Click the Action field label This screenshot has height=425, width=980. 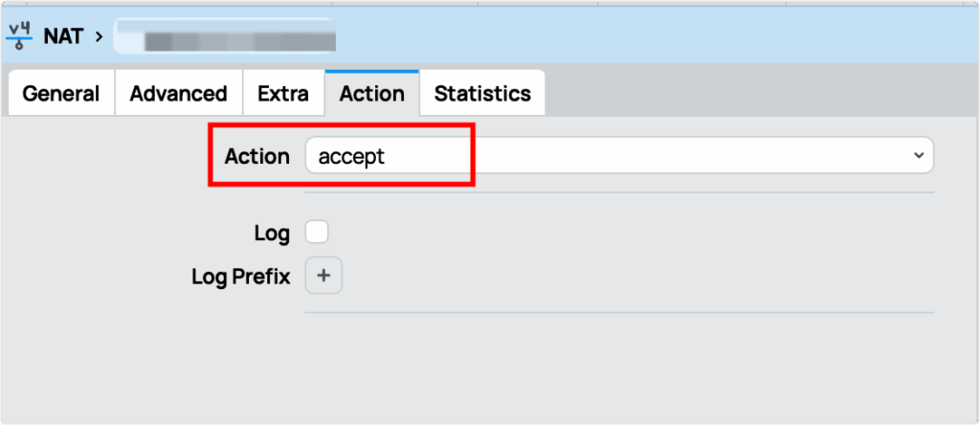click(256, 156)
